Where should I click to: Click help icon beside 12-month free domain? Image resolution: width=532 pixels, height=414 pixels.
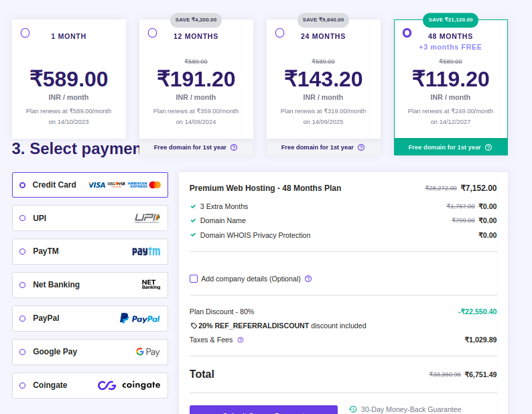[x=234, y=147]
